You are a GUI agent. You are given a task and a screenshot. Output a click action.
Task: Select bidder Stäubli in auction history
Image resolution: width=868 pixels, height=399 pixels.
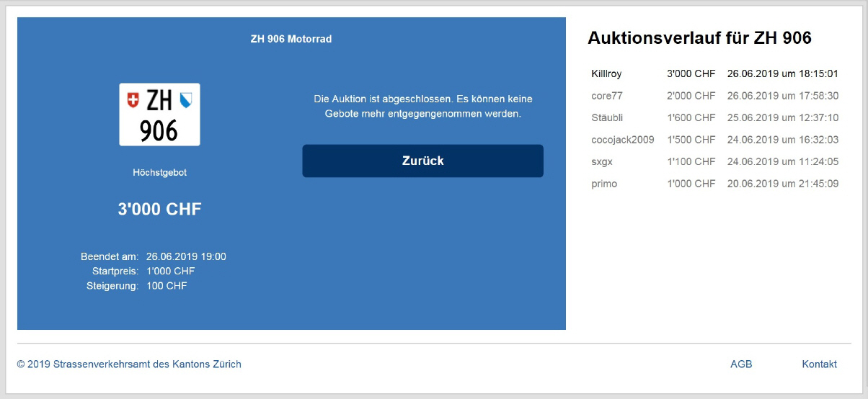pyautogui.click(x=607, y=117)
